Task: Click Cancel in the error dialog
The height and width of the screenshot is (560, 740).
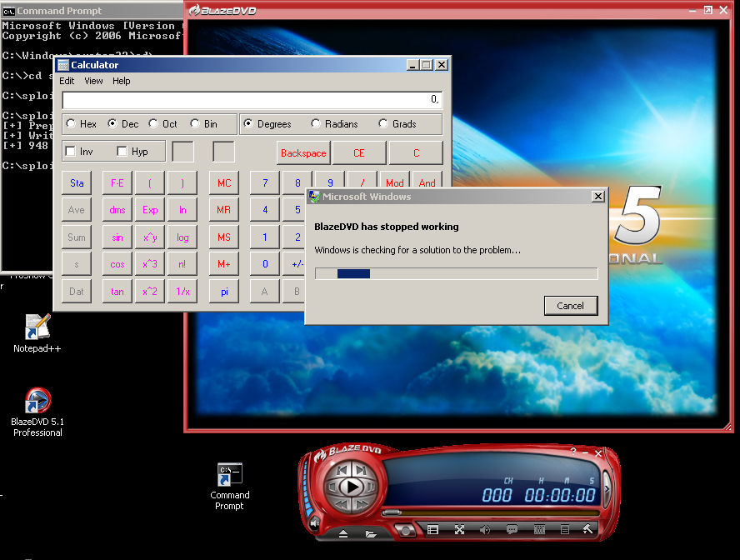Action: pyautogui.click(x=570, y=306)
